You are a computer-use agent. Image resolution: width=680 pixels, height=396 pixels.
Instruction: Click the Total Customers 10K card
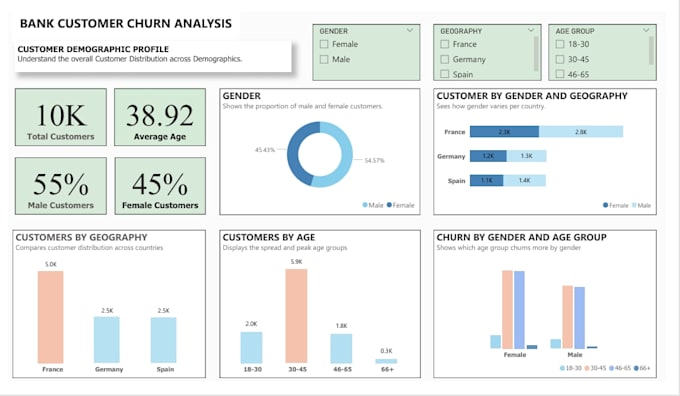pyautogui.click(x=61, y=117)
